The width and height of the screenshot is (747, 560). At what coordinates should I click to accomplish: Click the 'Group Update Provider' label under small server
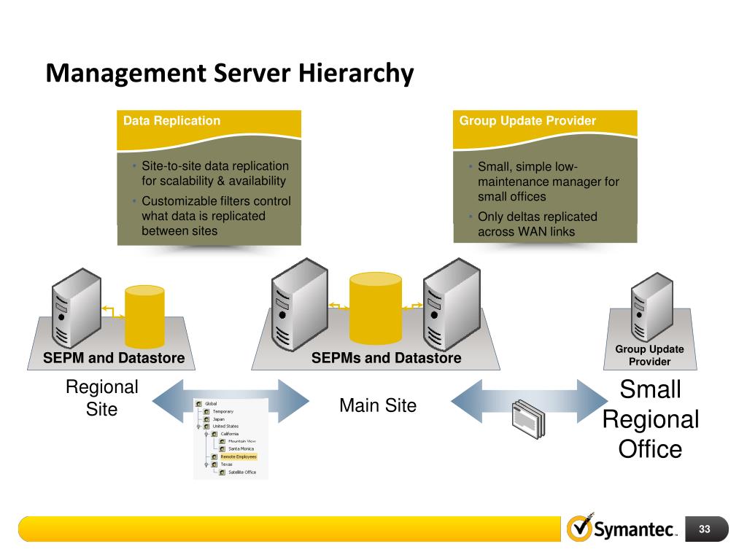click(x=649, y=355)
